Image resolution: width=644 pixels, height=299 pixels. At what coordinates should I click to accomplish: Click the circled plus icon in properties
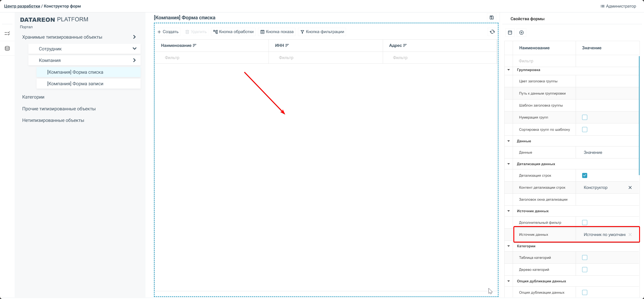click(521, 33)
